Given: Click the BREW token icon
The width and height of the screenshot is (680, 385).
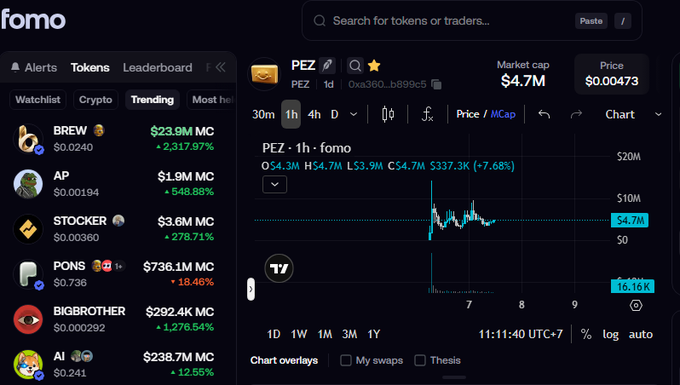Looking at the screenshot, I should 28,139.
